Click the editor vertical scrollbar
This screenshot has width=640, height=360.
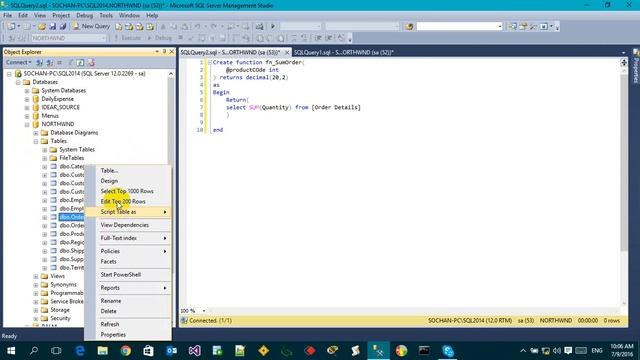[624, 162]
